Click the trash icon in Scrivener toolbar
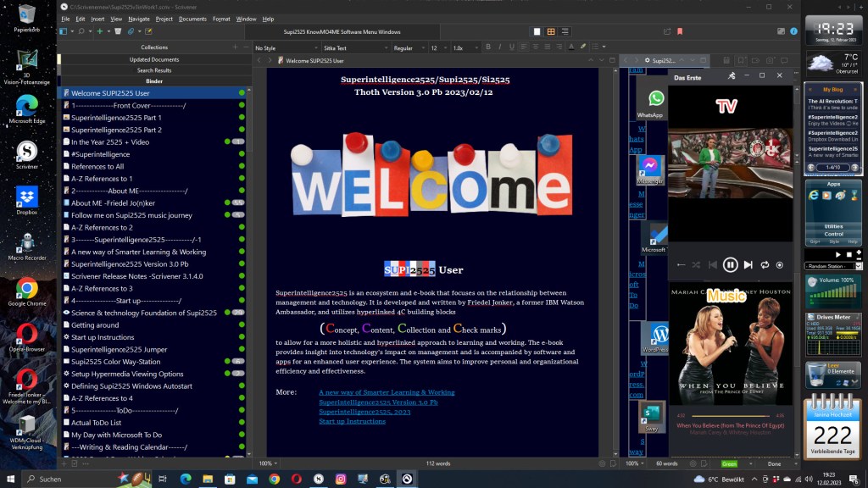 tap(118, 31)
